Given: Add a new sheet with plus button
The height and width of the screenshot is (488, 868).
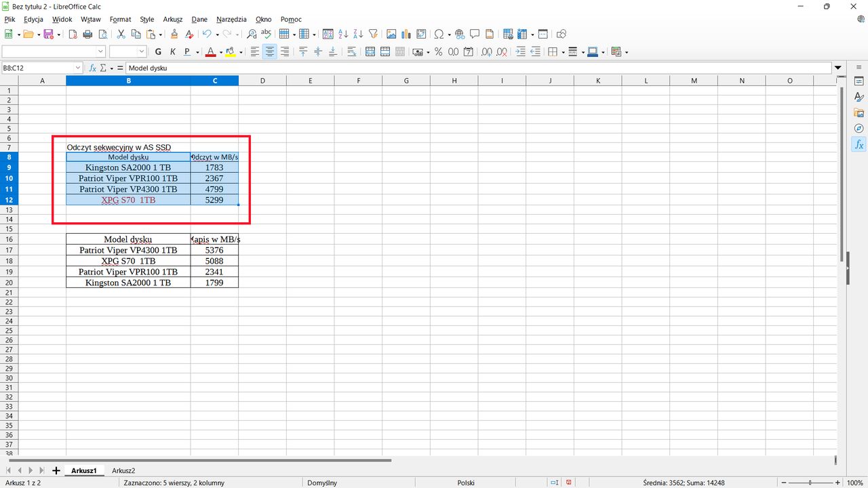Looking at the screenshot, I should click(56, 470).
